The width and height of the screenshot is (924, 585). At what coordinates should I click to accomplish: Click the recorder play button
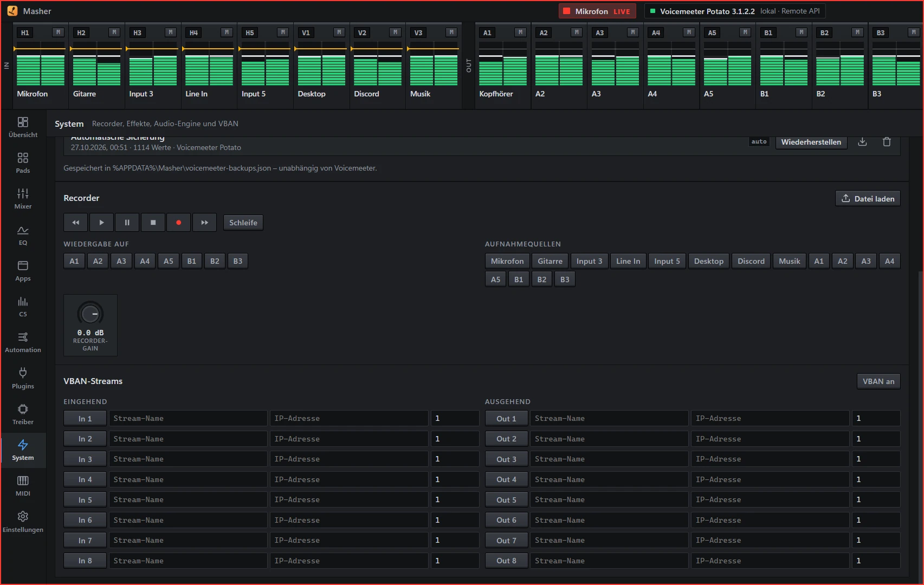pyautogui.click(x=101, y=223)
